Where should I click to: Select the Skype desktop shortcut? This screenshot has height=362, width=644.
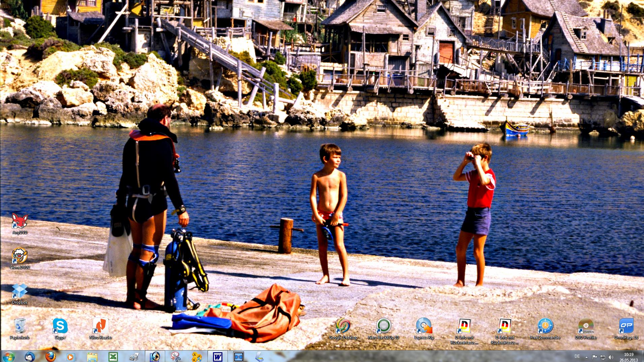tap(60, 327)
